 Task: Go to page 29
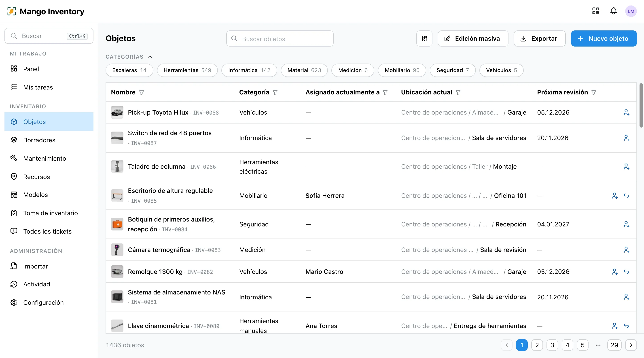pyautogui.click(x=614, y=345)
